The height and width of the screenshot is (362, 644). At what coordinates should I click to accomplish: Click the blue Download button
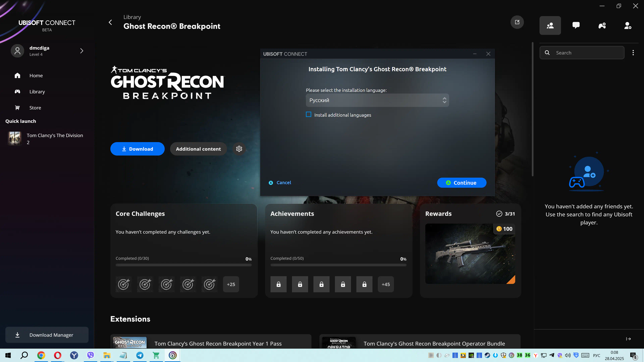(137, 149)
